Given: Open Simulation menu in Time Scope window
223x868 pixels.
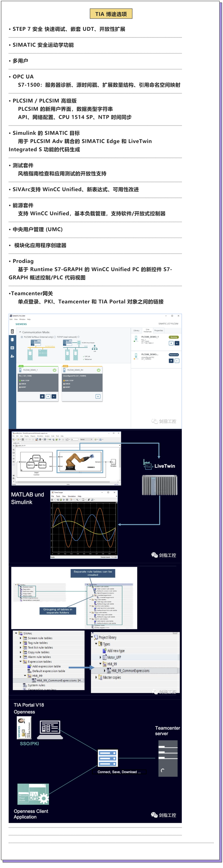Looking at the screenshot, I should point(72,496).
